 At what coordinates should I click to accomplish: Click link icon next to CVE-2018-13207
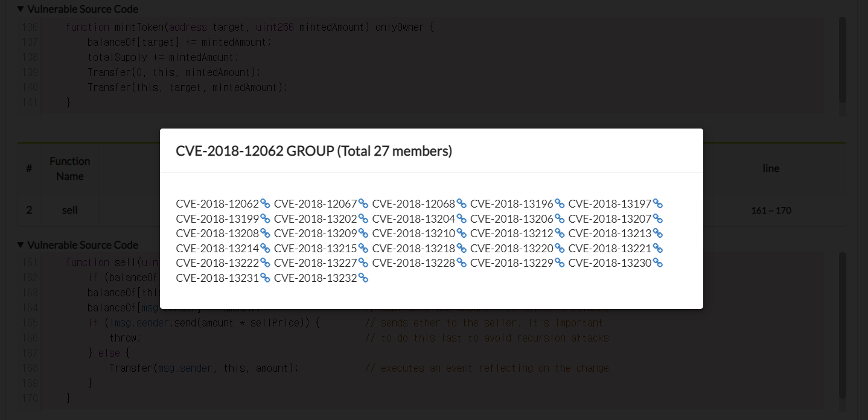658,219
